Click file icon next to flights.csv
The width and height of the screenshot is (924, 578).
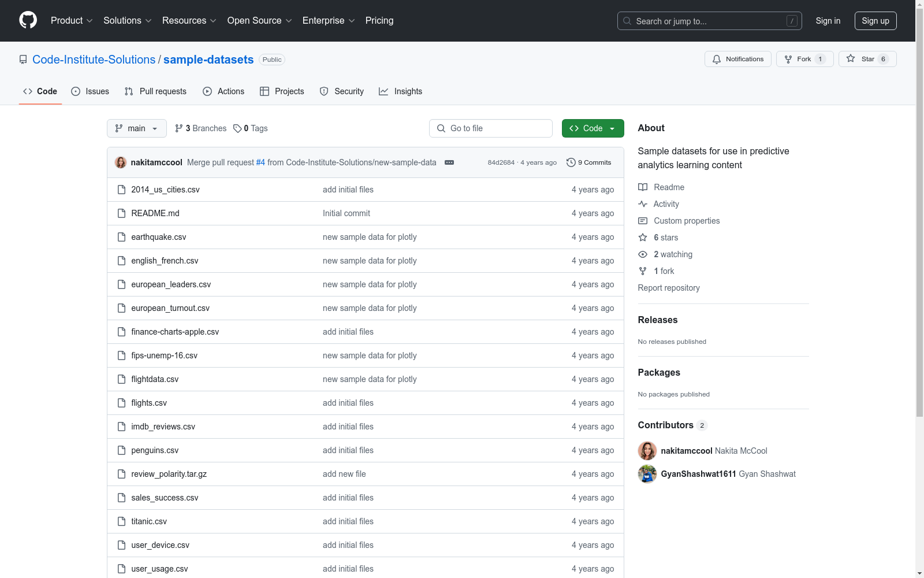(x=121, y=403)
